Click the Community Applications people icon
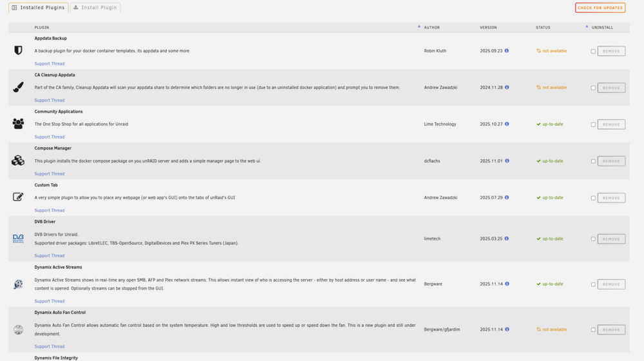Image resolution: width=644 pixels, height=361 pixels. (x=18, y=123)
